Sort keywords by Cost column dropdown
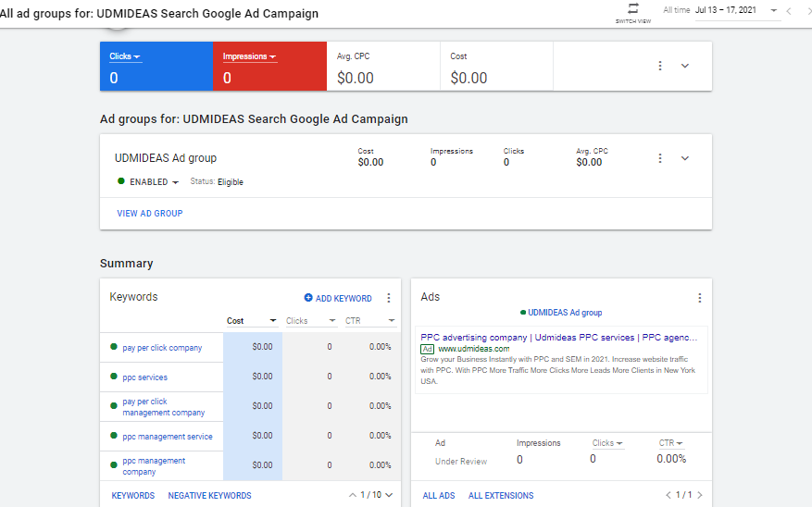The height and width of the screenshot is (507, 812). pos(273,321)
